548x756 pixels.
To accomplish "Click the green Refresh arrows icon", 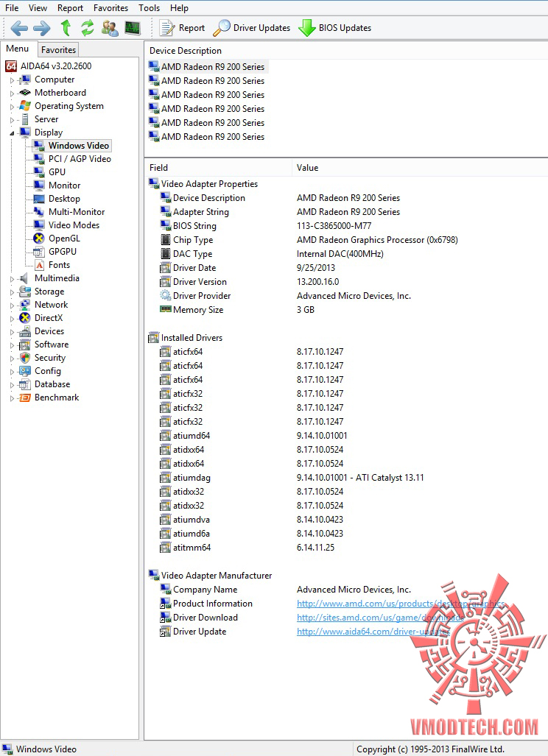I will pyautogui.click(x=88, y=28).
